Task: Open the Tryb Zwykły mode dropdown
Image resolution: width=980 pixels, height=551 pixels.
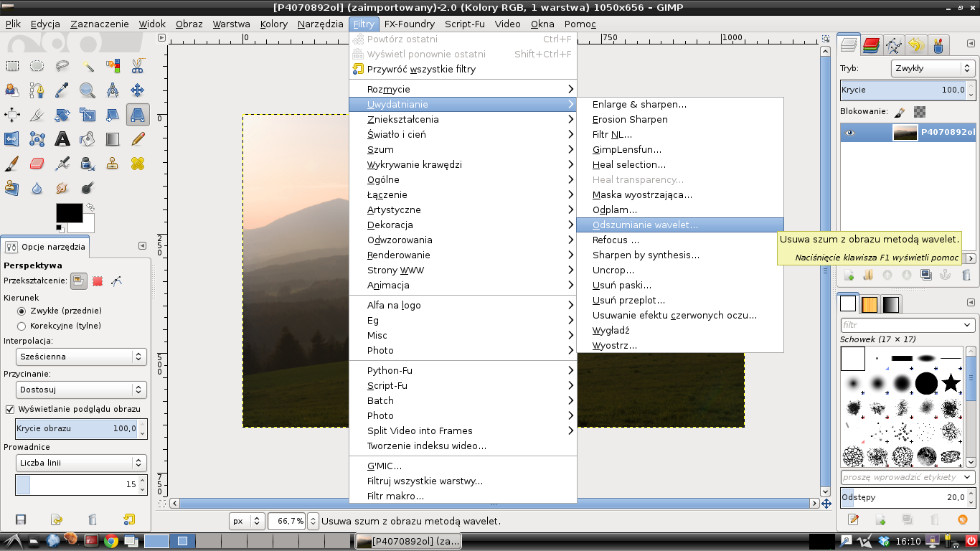Action: pos(932,68)
